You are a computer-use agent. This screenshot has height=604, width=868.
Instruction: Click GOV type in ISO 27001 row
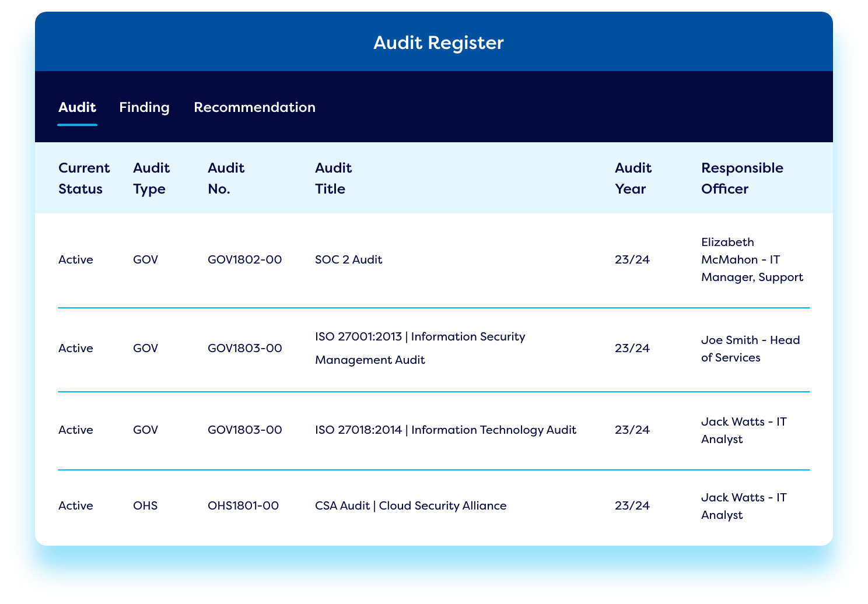(x=145, y=348)
